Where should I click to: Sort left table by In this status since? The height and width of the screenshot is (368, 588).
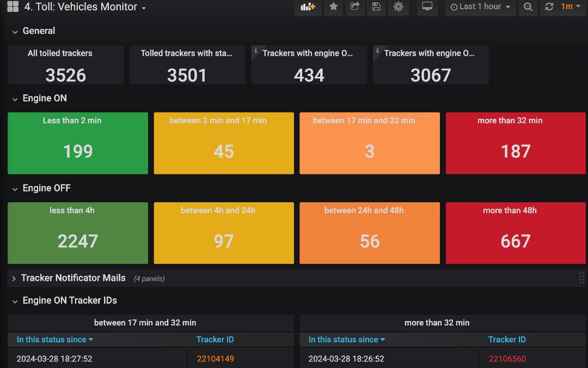55,340
